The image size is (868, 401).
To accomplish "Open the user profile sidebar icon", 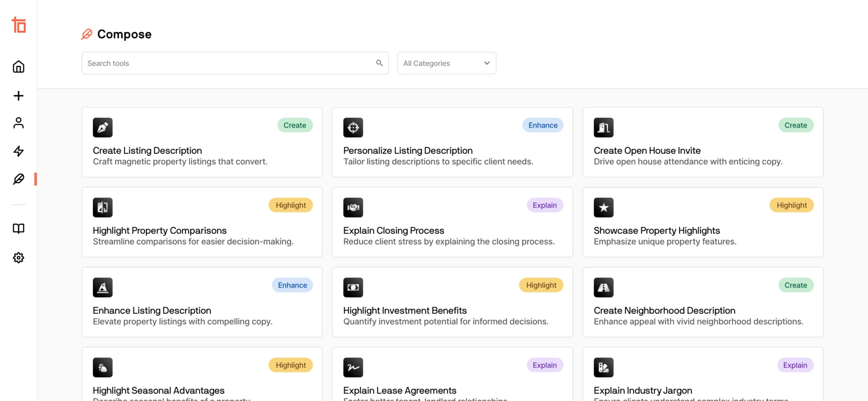I will [x=18, y=123].
